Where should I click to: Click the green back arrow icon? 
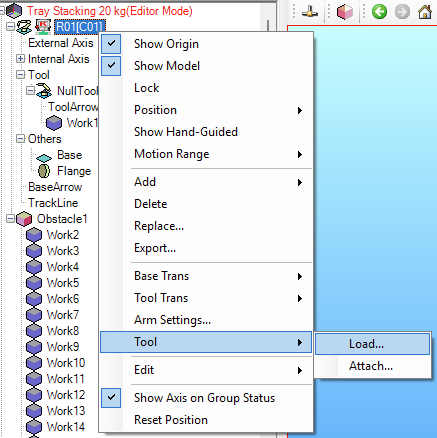379,12
